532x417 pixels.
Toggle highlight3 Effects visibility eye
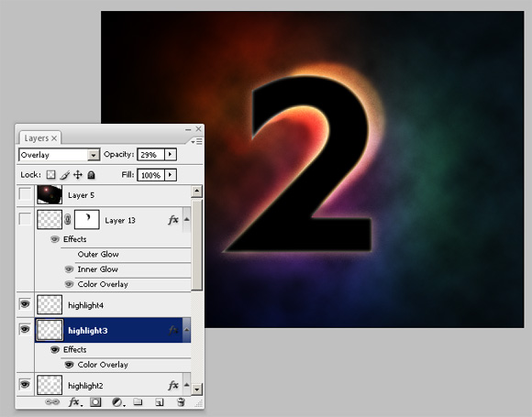(55, 349)
